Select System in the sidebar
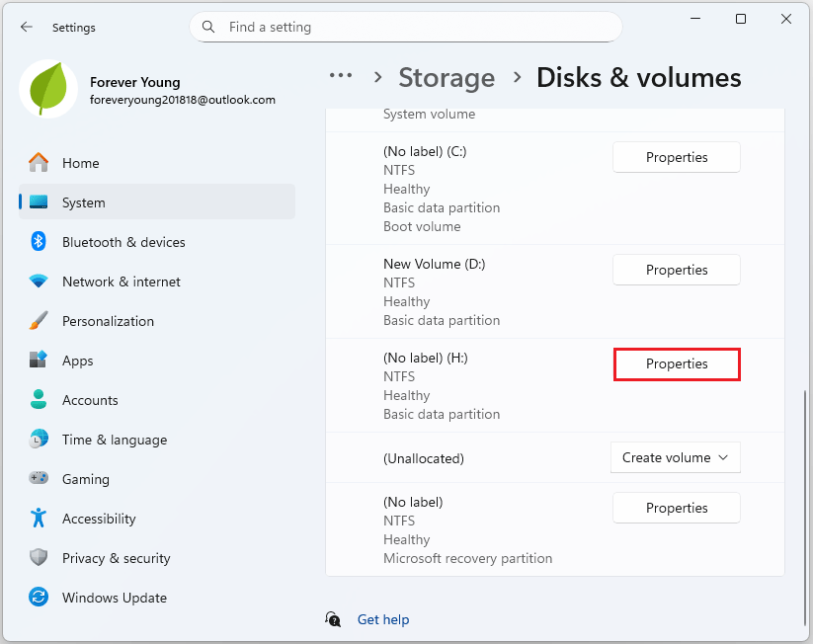Image resolution: width=813 pixels, height=644 pixels. coord(83,202)
